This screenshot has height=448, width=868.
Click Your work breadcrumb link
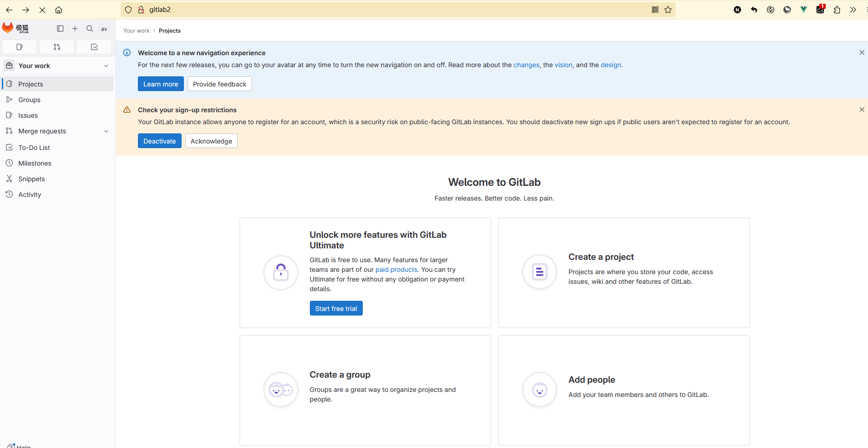[137, 31]
